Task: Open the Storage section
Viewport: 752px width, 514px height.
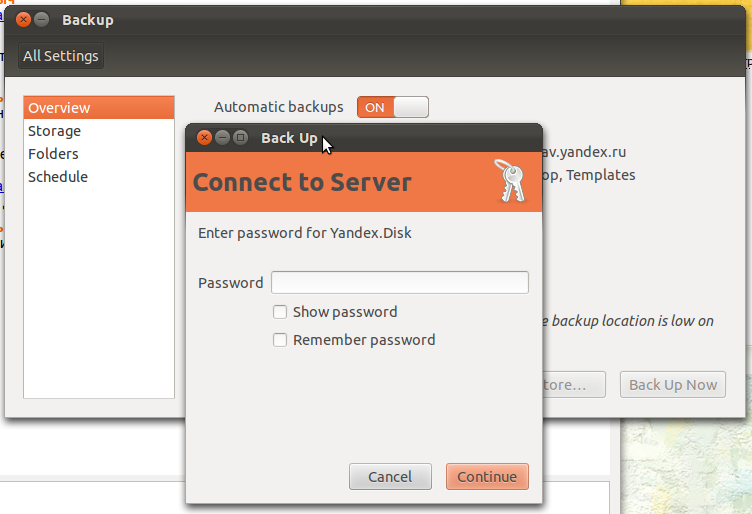Action: [x=99, y=131]
